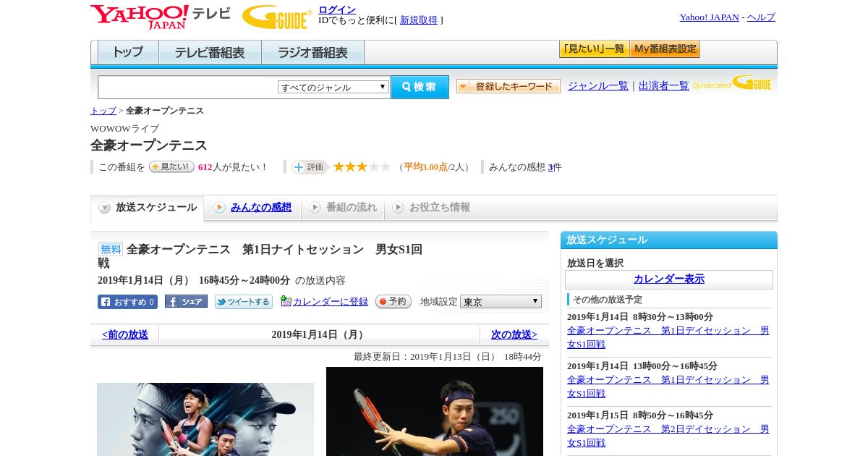Open the 8時30分 第1日デイセッション link
The width and height of the screenshot is (868, 456).
coord(668,337)
